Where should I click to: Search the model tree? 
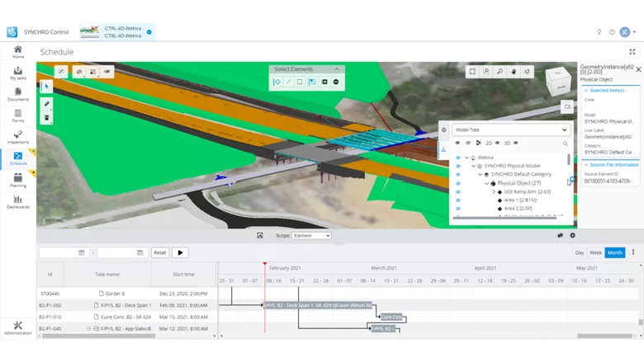coord(565,143)
